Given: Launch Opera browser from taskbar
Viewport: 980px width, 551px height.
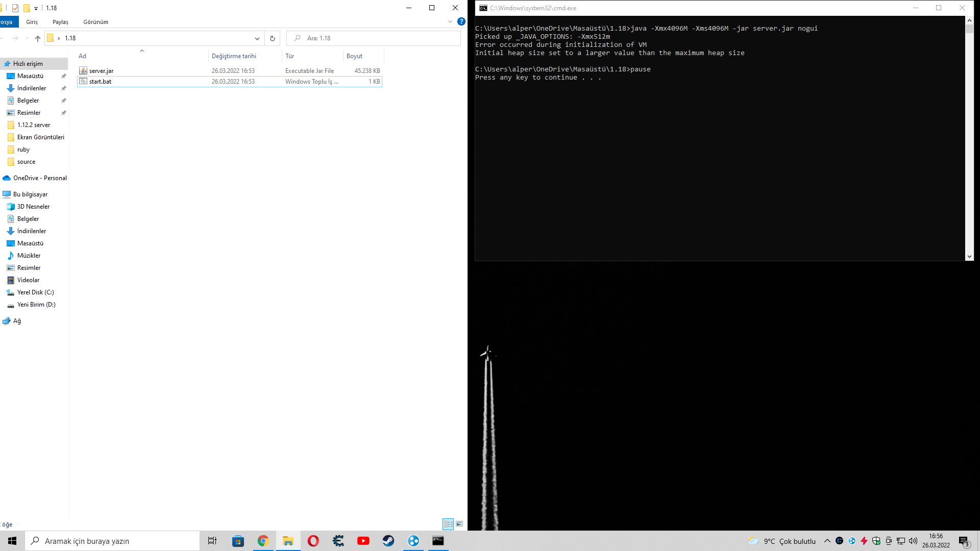Looking at the screenshot, I should coord(313,541).
